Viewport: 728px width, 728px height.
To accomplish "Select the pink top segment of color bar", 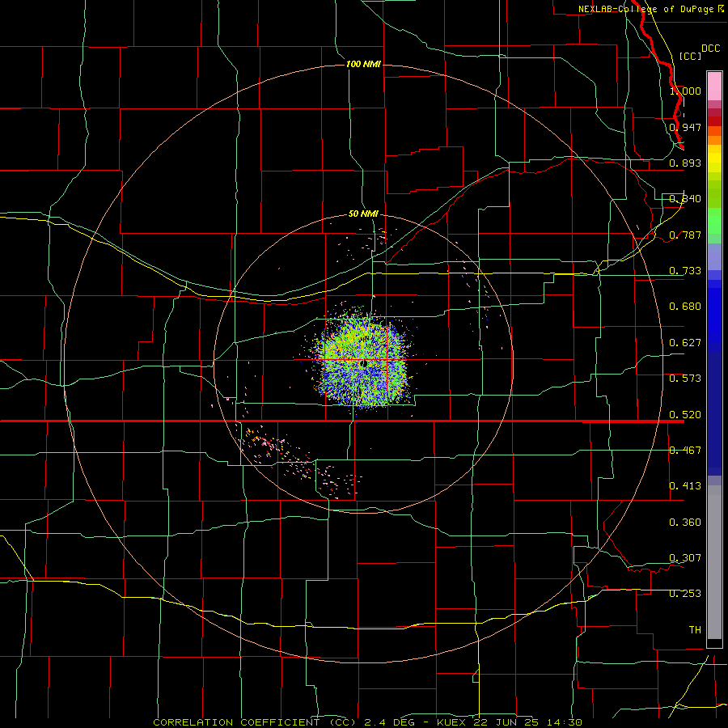I will (714, 86).
